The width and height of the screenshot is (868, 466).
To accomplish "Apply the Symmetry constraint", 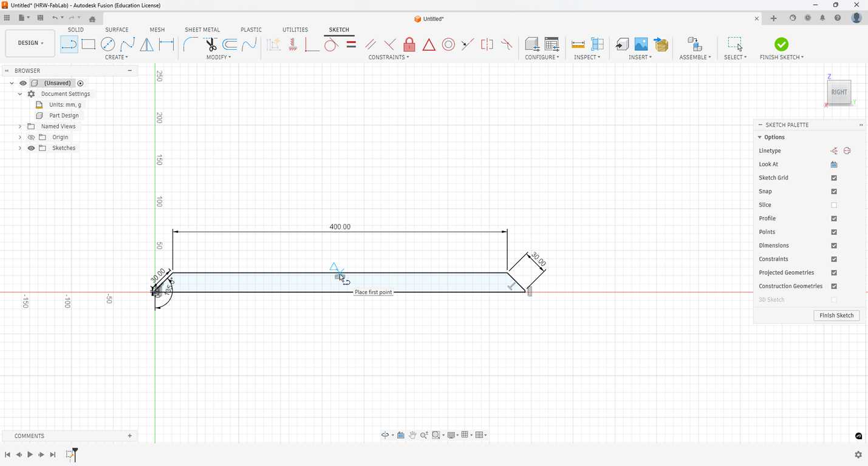I will tap(487, 44).
